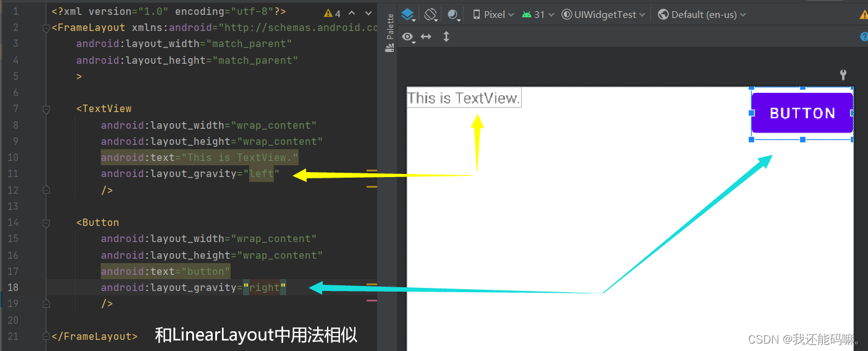Click the </FrameLayout> closing tag
The width and height of the screenshot is (868, 351).
[95, 336]
